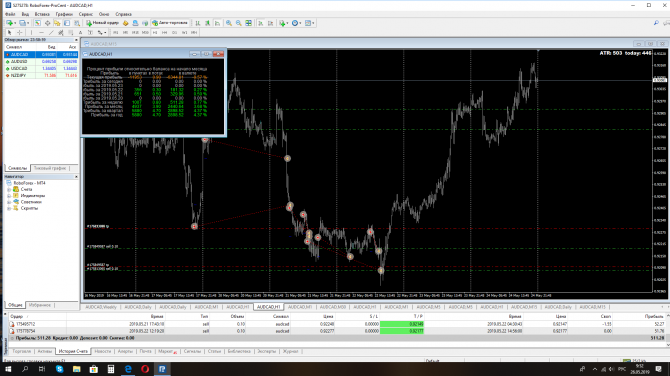This screenshot has width=670, height=376.
Task: Open Opera from the Windows taskbar
Action: 145,369
